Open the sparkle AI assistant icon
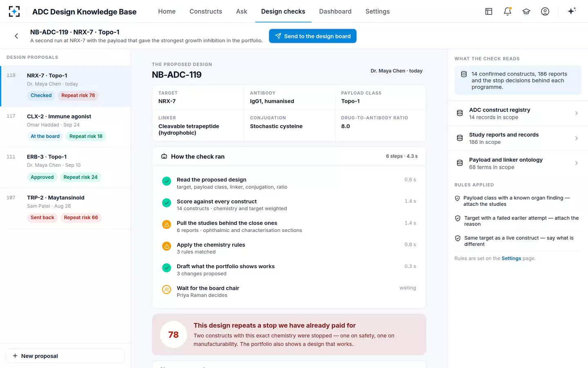Viewport: 588px width, 368px height. (572, 11)
